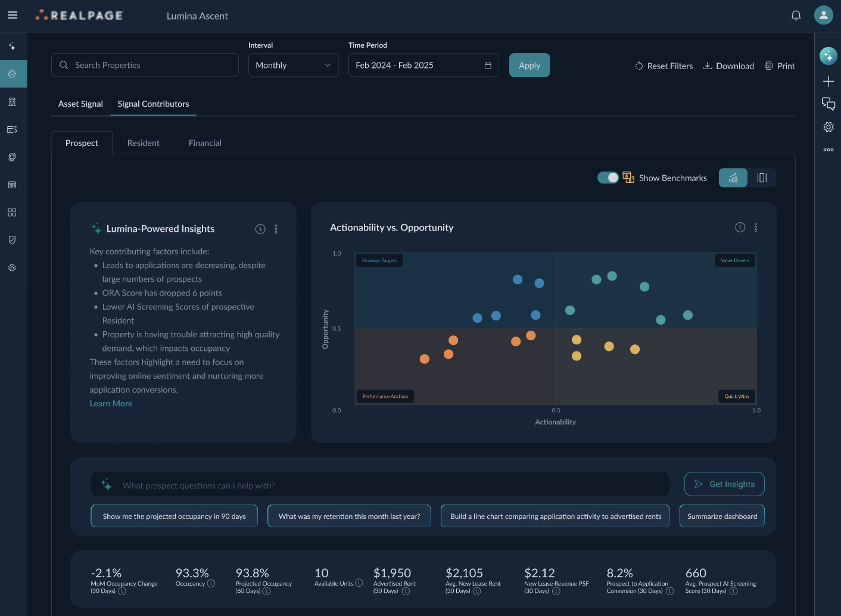Open the hamburger navigation menu
This screenshot has height=616, width=841.
click(13, 15)
